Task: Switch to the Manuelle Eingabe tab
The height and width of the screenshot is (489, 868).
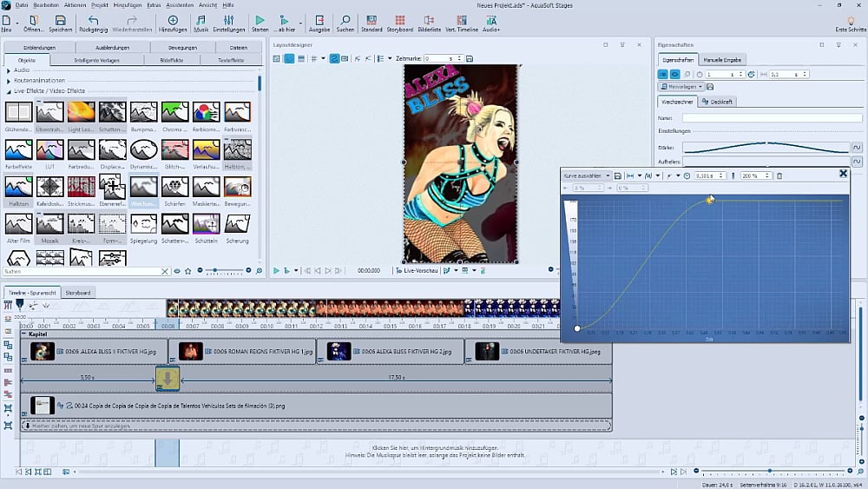Action: coord(722,60)
